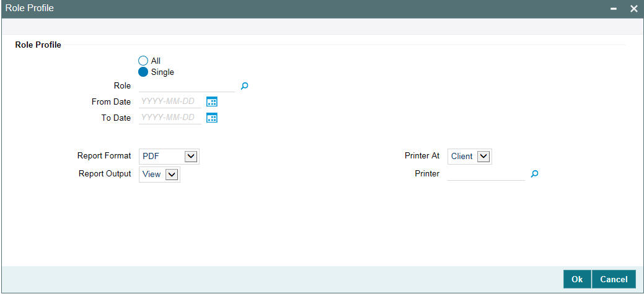Minimize the Role Profile window
Viewport: 644px width, 294px height.
coord(614,9)
